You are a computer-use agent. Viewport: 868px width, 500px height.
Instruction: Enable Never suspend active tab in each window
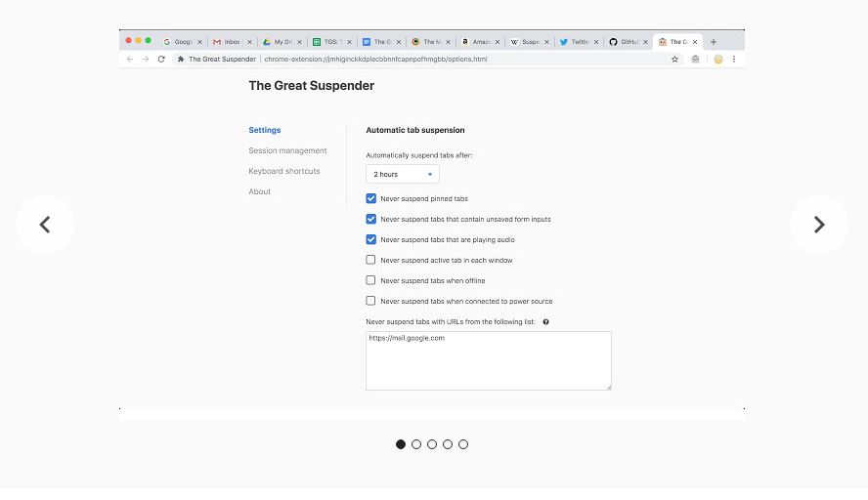coord(370,260)
